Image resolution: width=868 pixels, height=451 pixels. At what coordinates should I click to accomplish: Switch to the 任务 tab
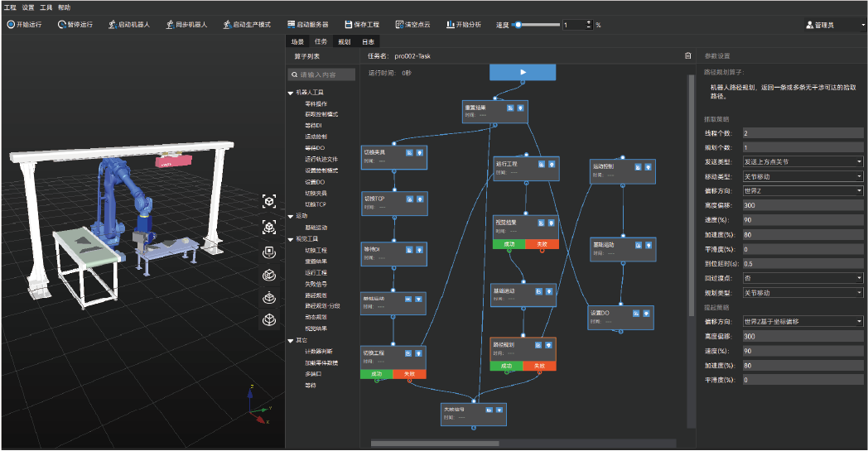[321, 41]
